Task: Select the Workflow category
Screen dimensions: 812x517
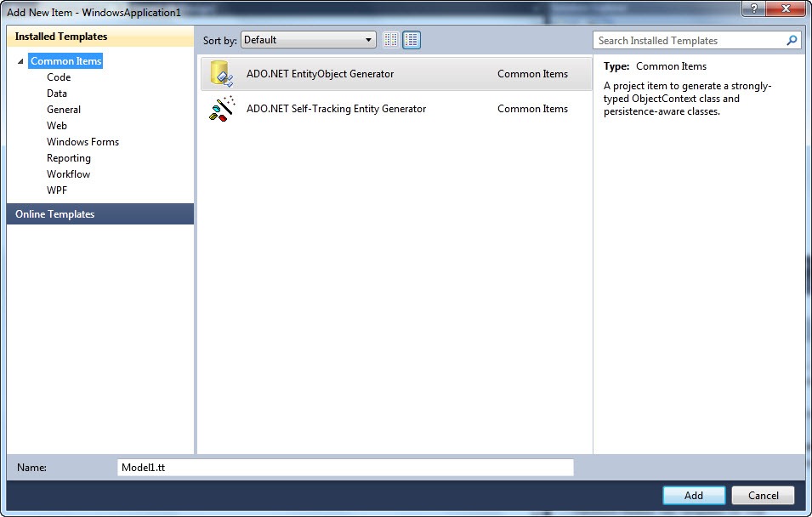Action: (x=68, y=174)
